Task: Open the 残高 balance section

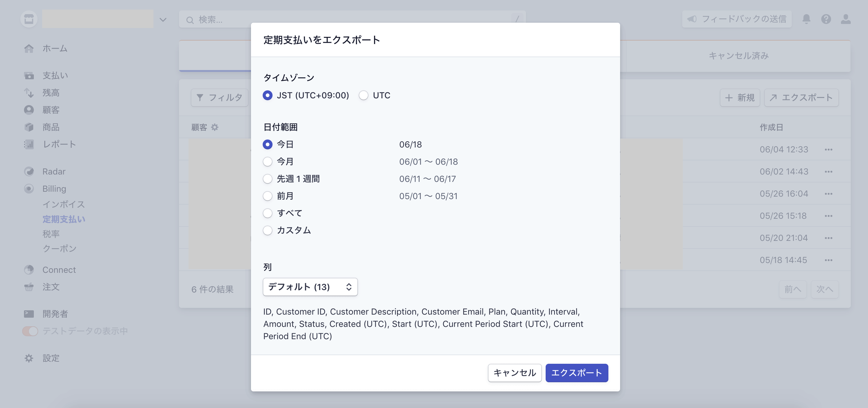Action: point(29,92)
